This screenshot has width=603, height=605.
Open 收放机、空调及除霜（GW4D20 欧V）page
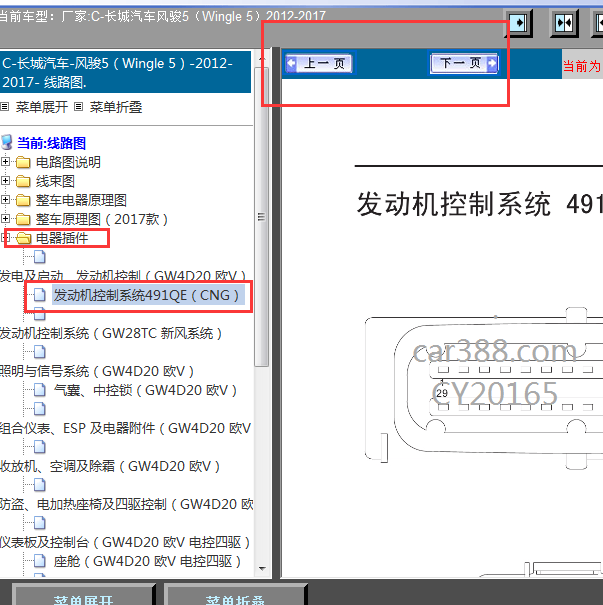pyautogui.click(x=110, y=466)
